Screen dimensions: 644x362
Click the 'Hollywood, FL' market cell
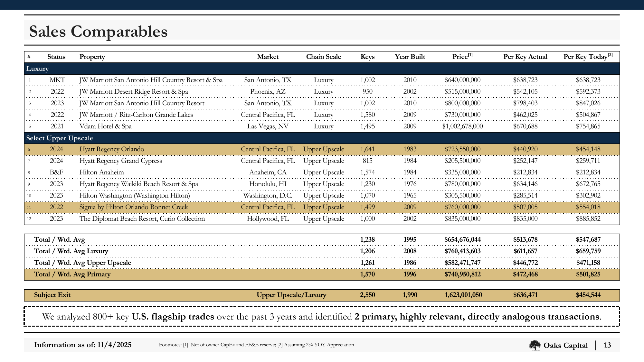coord(268,218)
